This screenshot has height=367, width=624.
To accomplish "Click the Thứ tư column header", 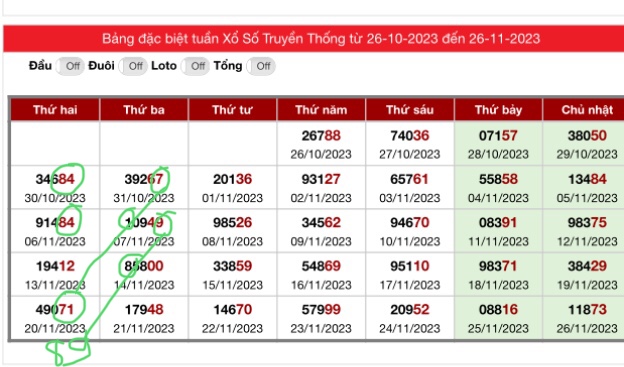I will tap(232, 110).
